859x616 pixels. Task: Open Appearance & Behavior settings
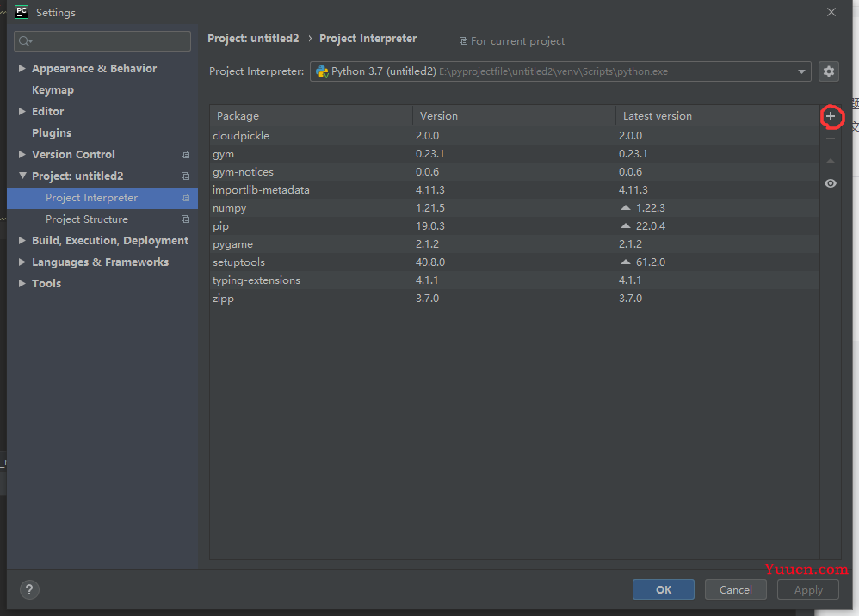click(x=94, y=69)
